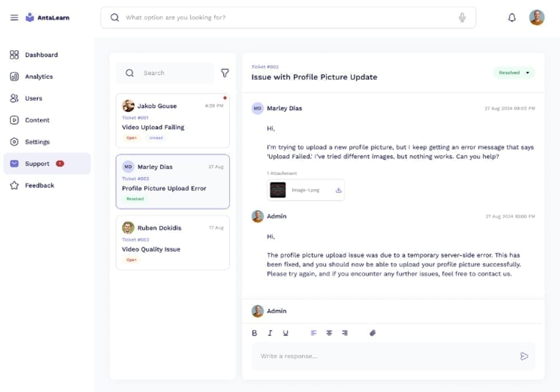Screen dimensions: 560x392
Task: Click Resolved tag on Marley Dias ticket
Action: (135, 199)
